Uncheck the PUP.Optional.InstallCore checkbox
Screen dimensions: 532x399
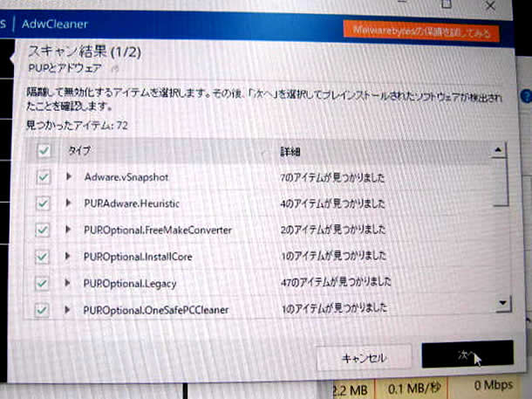(42, 257)
